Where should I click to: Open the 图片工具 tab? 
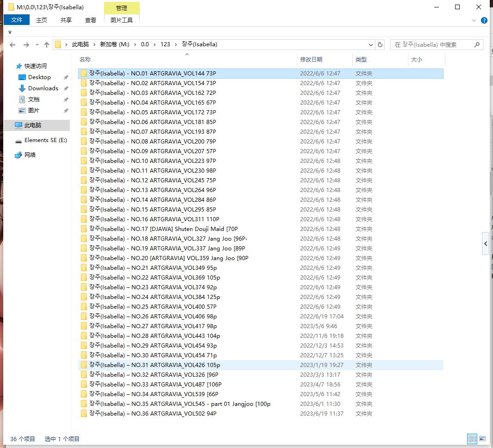click(x=122, y=20)
